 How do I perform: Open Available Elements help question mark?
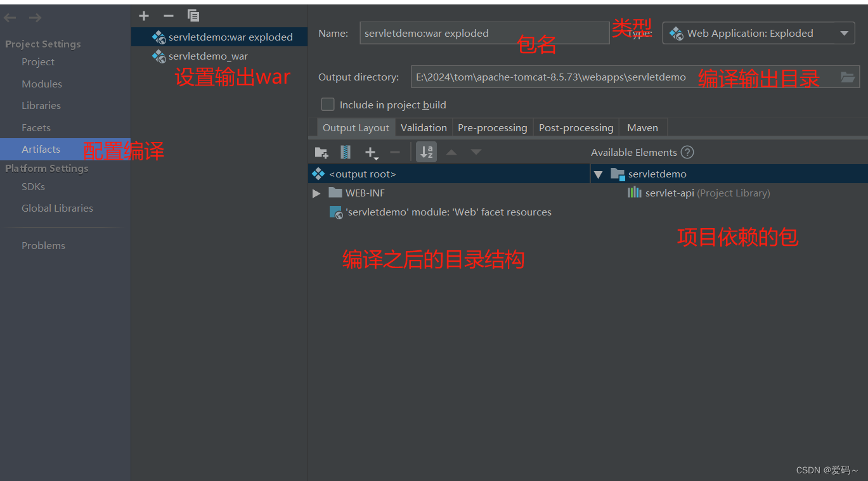click(687, 152)
